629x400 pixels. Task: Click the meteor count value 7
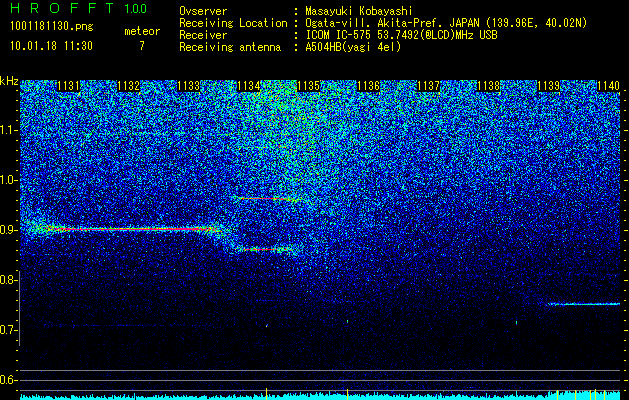point(142,46)
